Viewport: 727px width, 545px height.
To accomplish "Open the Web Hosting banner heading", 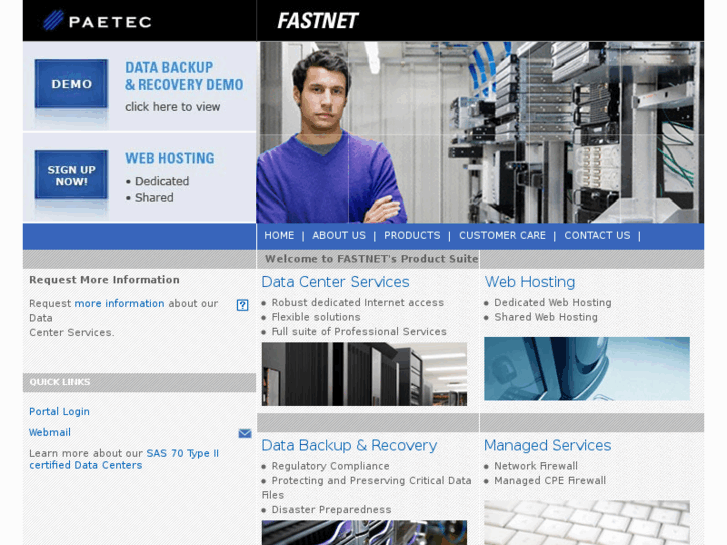I will coord(170,158).
